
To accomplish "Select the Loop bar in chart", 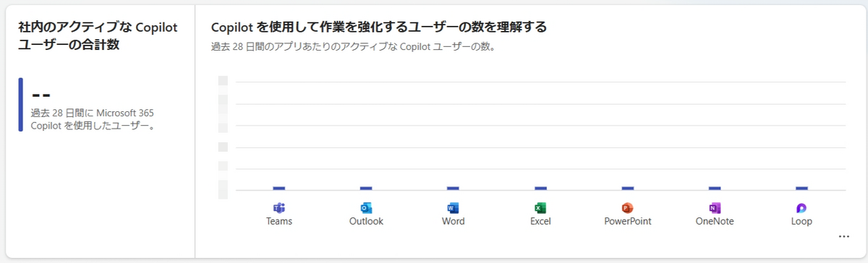I will click(x=801, y=188).
